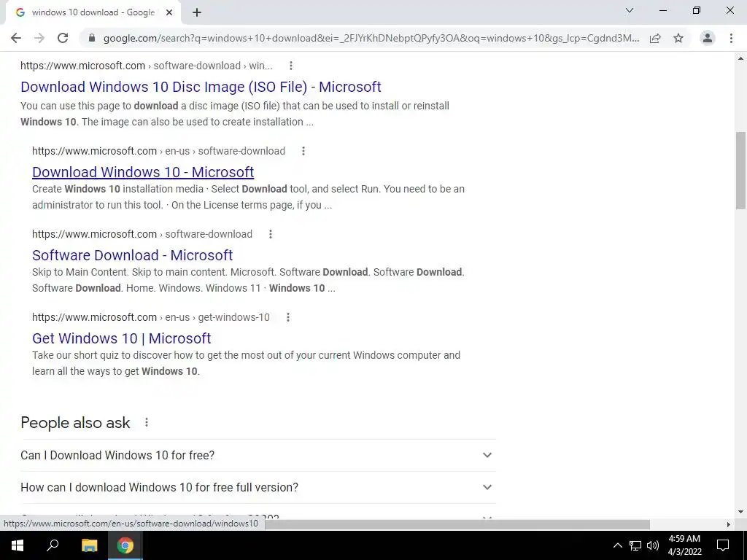The height and width of the screenshot is (560, 747).
Task: Open the 'Software Download - Microsoft' link
Action: tap(133, 255)
